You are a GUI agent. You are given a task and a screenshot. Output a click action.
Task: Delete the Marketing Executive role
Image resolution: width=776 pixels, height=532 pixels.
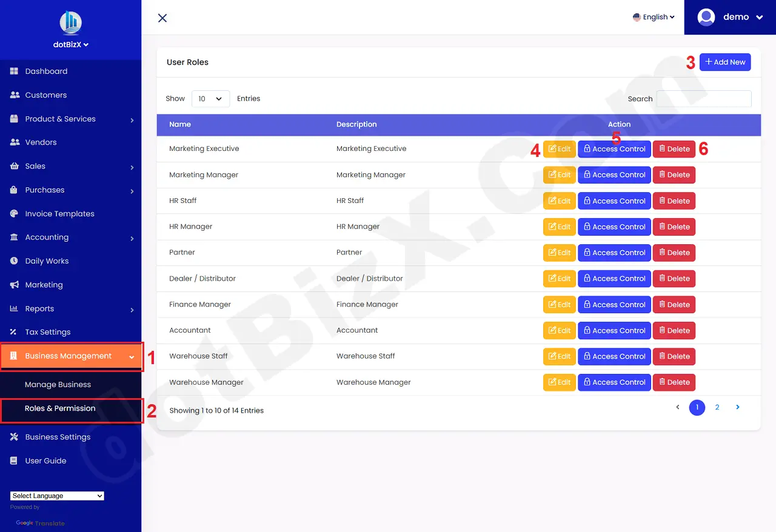coord(674,148)
